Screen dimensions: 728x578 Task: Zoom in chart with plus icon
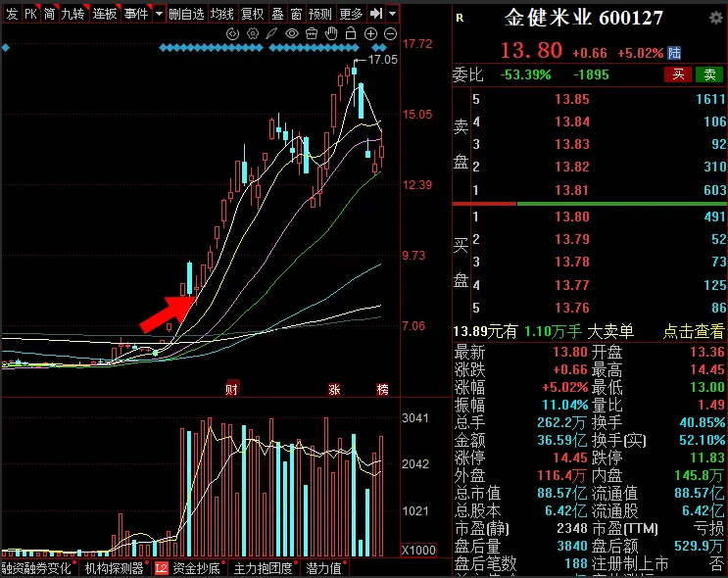point(370,34)
